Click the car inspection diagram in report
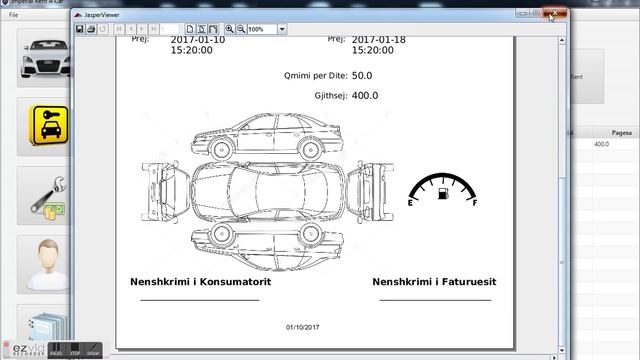 coord(267,192)
